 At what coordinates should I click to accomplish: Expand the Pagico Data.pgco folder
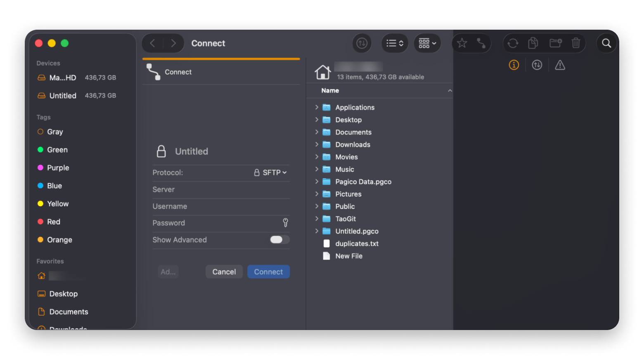point(317,181)
